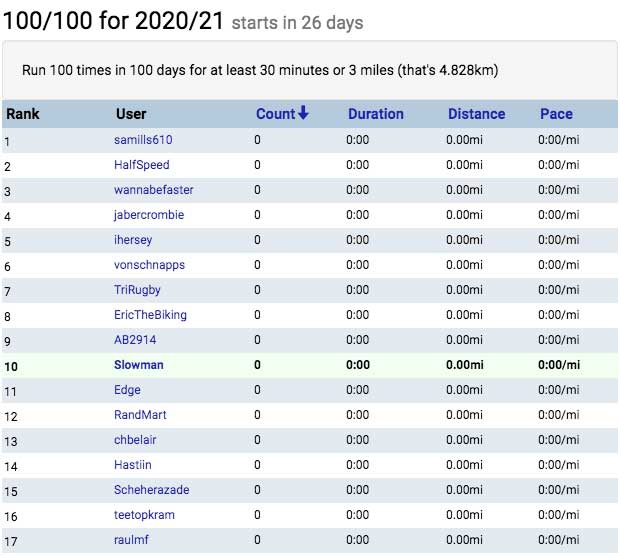Viewport: 620px width, 556px height.
Task: Open HalfSpeed user profile
Action: (x=142, y=165)
